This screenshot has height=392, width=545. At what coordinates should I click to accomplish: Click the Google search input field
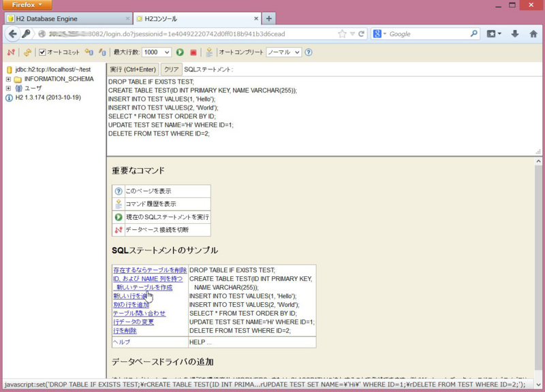pos(429,34)
